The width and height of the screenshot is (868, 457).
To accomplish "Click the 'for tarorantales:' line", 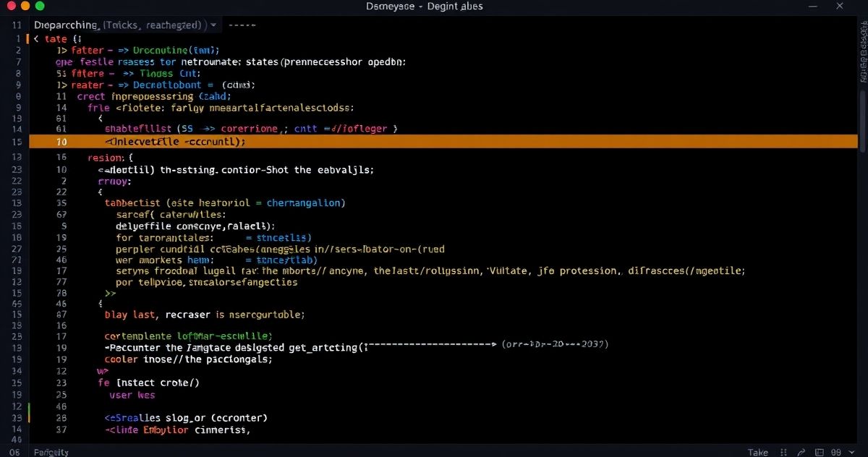I will (x=213, y=237).
